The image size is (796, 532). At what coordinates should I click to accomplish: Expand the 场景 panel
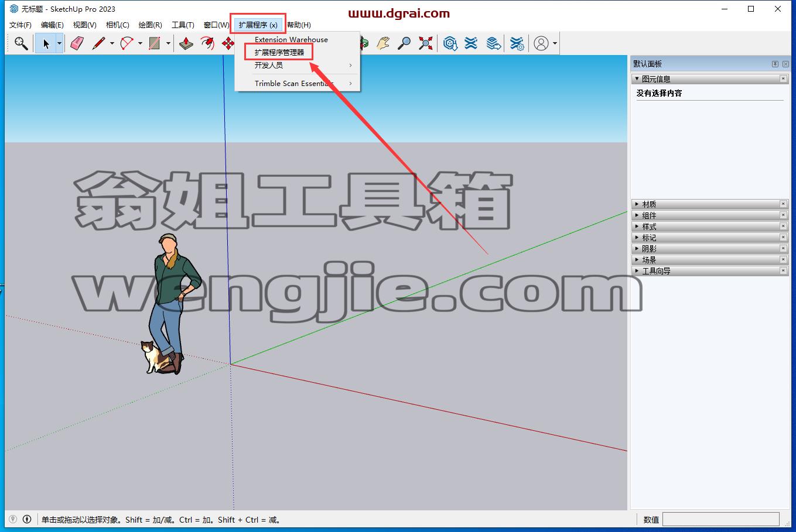pos(637,260)
